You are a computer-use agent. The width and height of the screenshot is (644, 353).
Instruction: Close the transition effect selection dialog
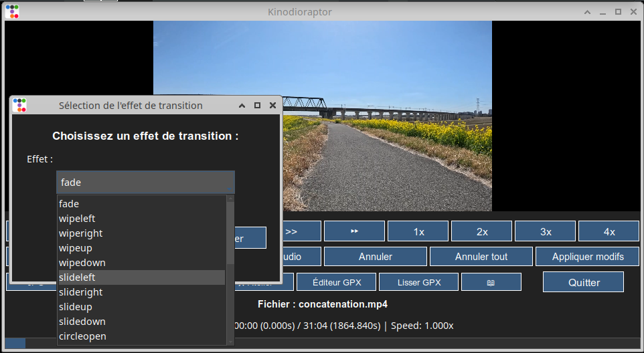point(272,106)
